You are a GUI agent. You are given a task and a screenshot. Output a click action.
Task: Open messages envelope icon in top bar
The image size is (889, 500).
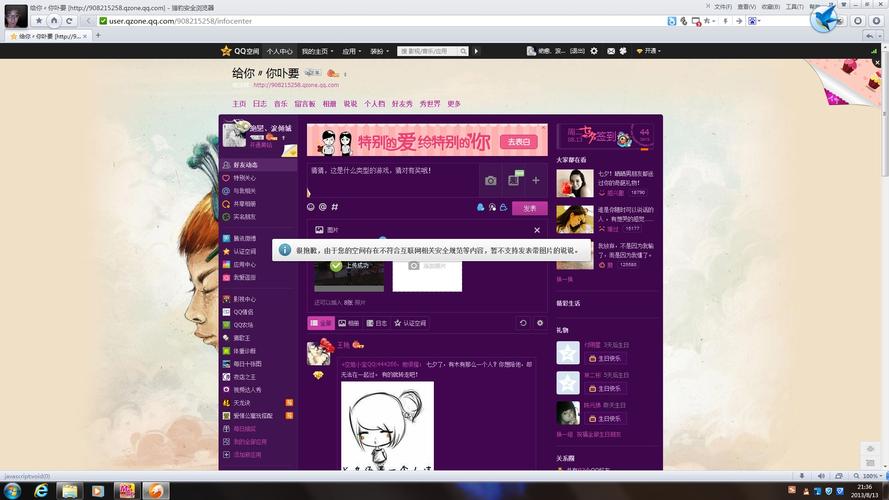(x=609, y=51)
